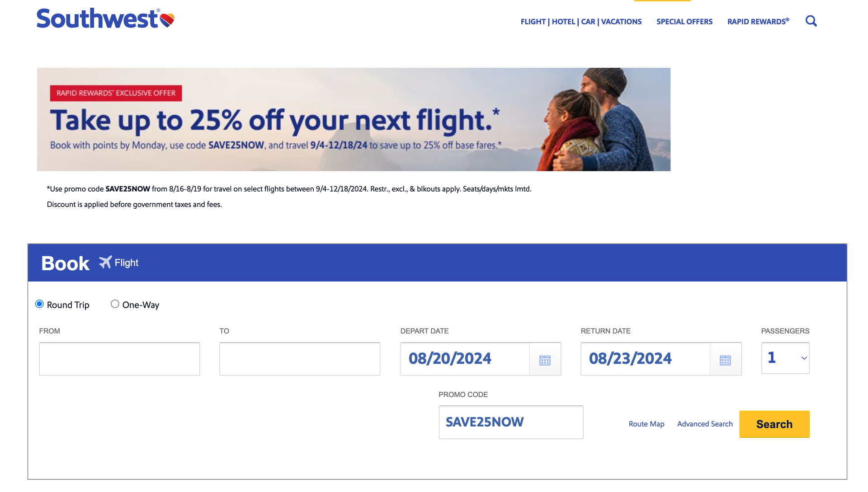Viewport: 868px width, 492px height.
Task: Open the RAPID REWARDS menu
Action: tap(758, 21)
